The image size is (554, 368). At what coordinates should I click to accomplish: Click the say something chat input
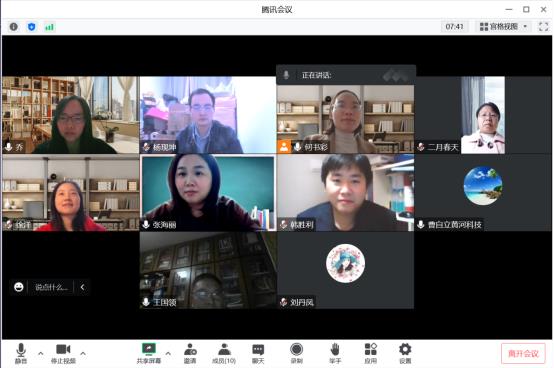(51, 287)
